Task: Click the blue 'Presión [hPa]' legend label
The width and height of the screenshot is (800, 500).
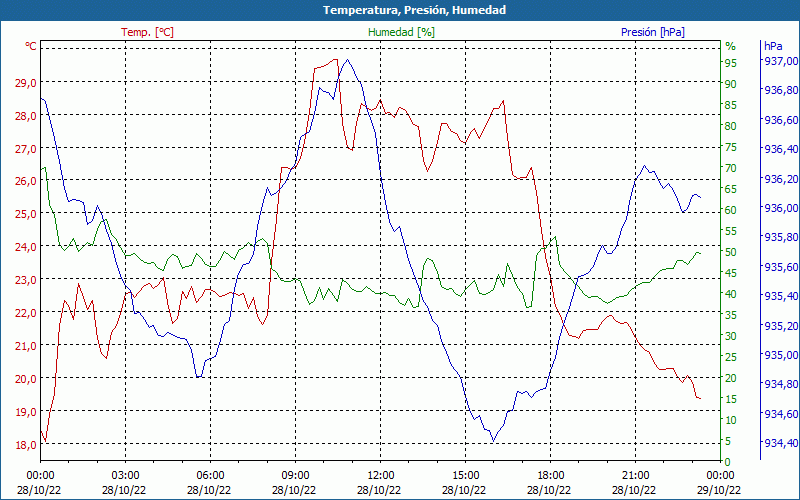Action: (653, 32)
